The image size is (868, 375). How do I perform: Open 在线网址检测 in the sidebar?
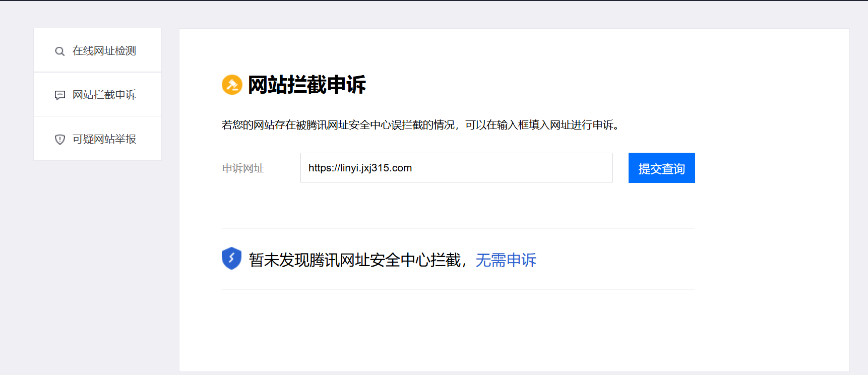click(97, 50)
